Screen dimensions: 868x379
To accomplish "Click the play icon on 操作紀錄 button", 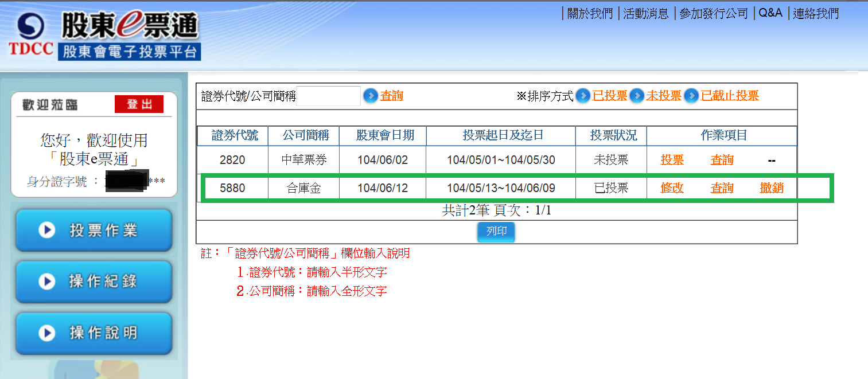I will pos(46,282).
